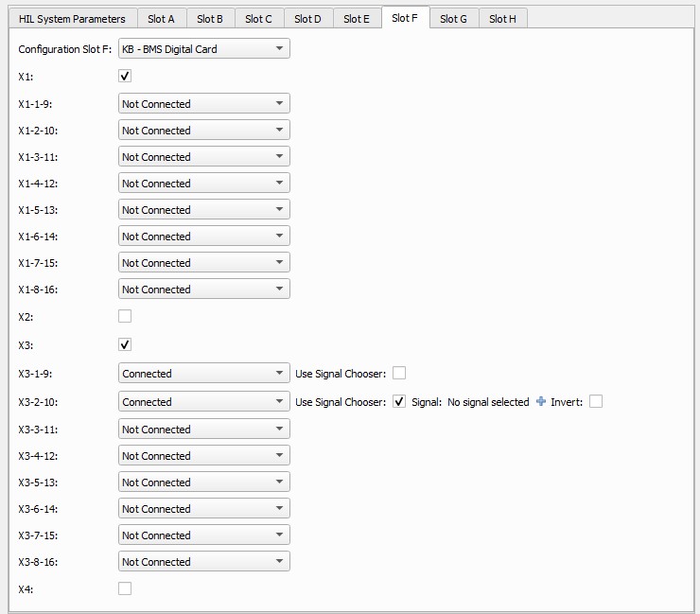Expand the X3-8-16 dropdown
This screenshot has height=614, width=700.
pos(204,561)
